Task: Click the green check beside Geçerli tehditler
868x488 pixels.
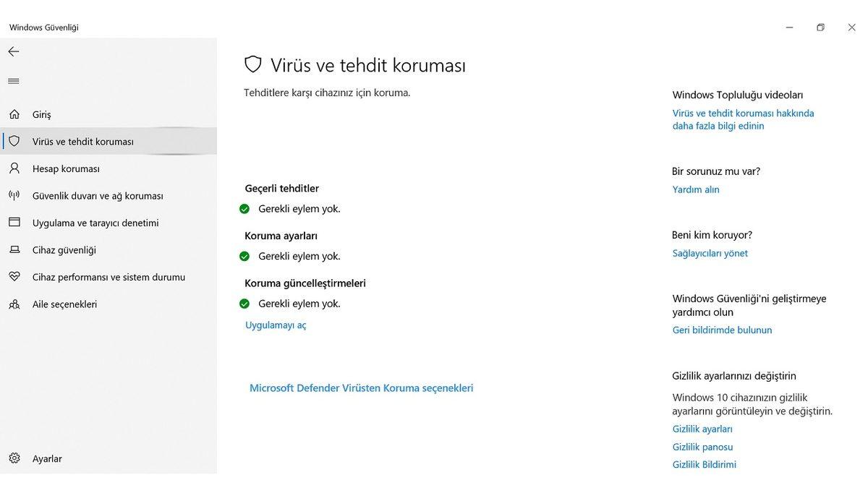Action: tap(244, 207)
